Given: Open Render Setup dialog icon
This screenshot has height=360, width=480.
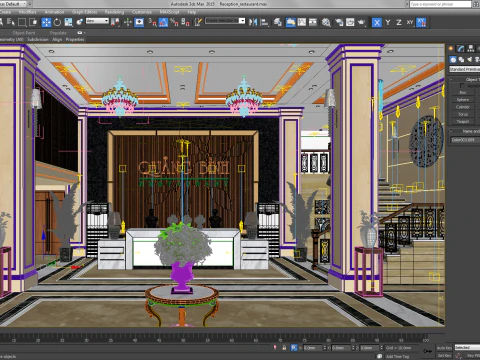Looking at the screenshot, I should click(x=339, y=22).
